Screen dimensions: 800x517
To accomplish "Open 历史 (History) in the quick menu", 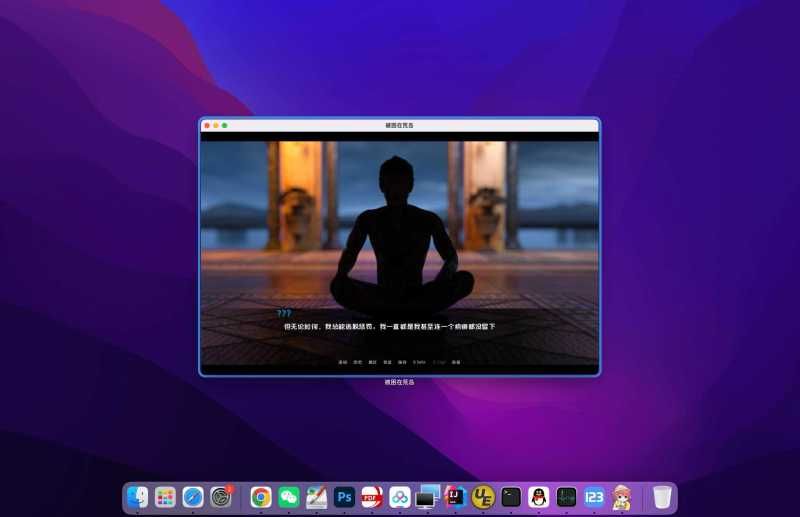I will click(x=358, y=362).
